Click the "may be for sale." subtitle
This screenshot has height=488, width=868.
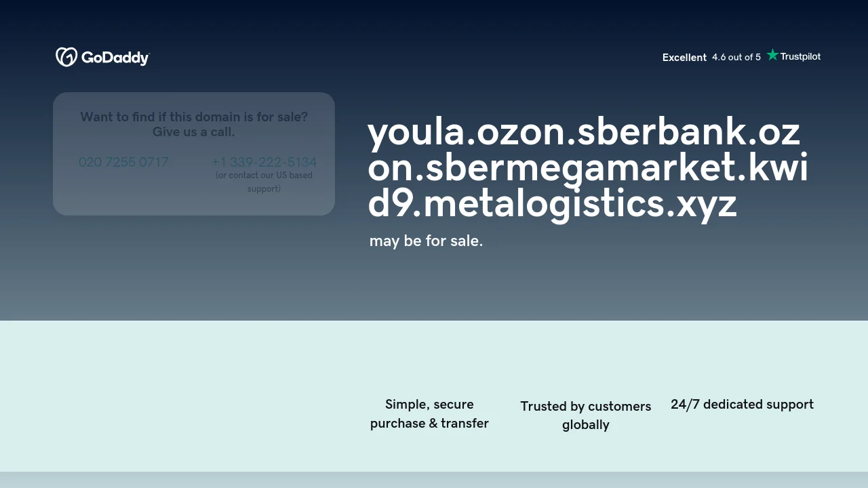[426, 241]
